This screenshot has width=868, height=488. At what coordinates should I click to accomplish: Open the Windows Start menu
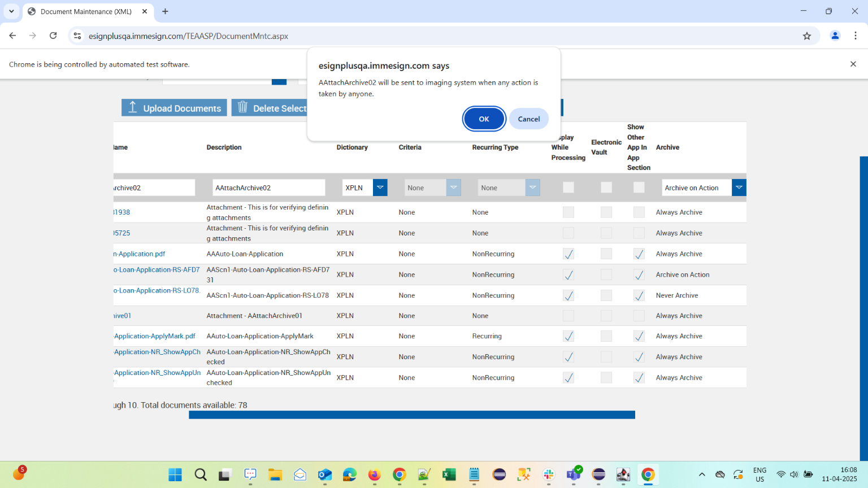175,474
